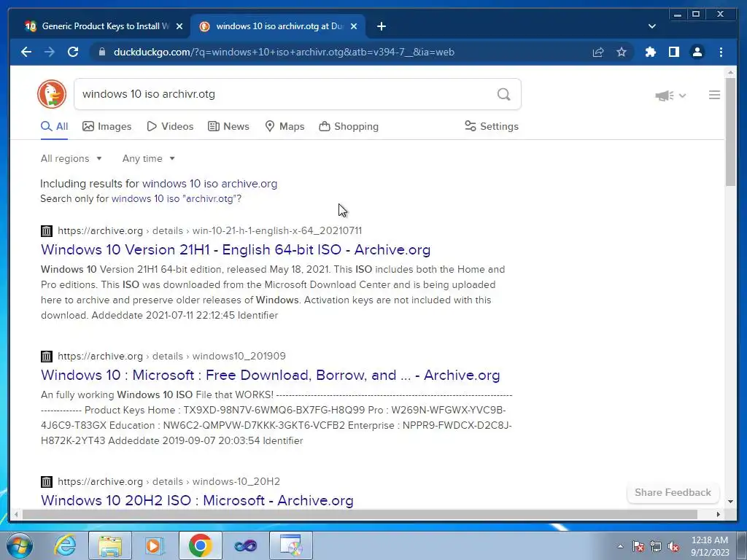Switch to Shopping results
The image size is (747, 560).
[x=349, y=126]
